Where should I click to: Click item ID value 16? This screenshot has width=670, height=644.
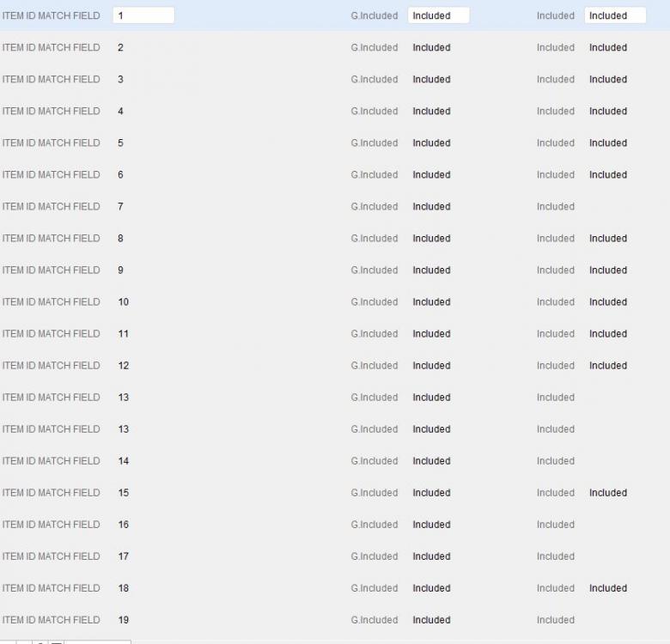[x=124, y=525]
